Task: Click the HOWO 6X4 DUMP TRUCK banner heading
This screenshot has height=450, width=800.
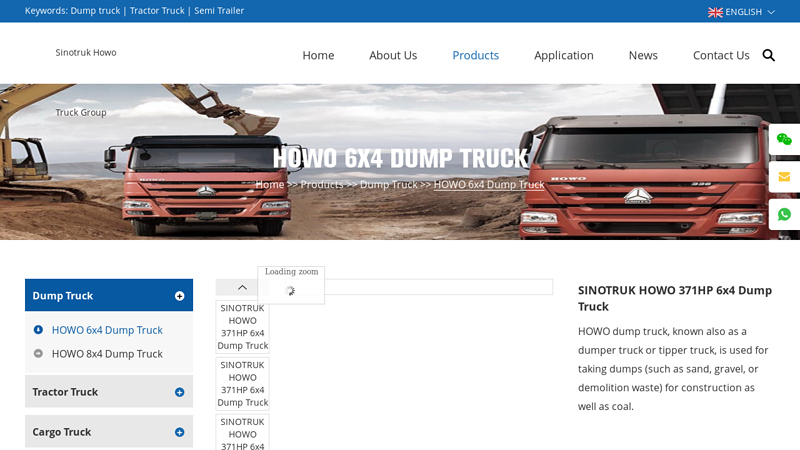Action: (401, 158)
